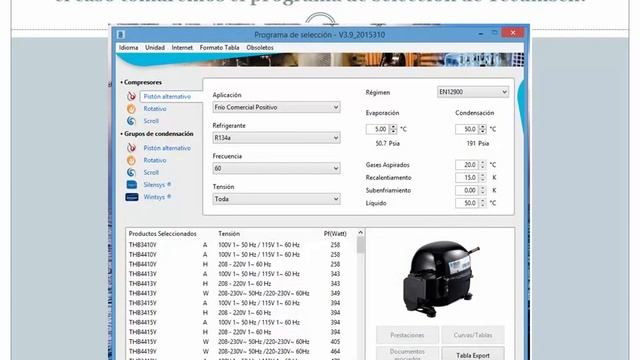Select THB4410Y H row with 208-220V

tap(241, 264)
